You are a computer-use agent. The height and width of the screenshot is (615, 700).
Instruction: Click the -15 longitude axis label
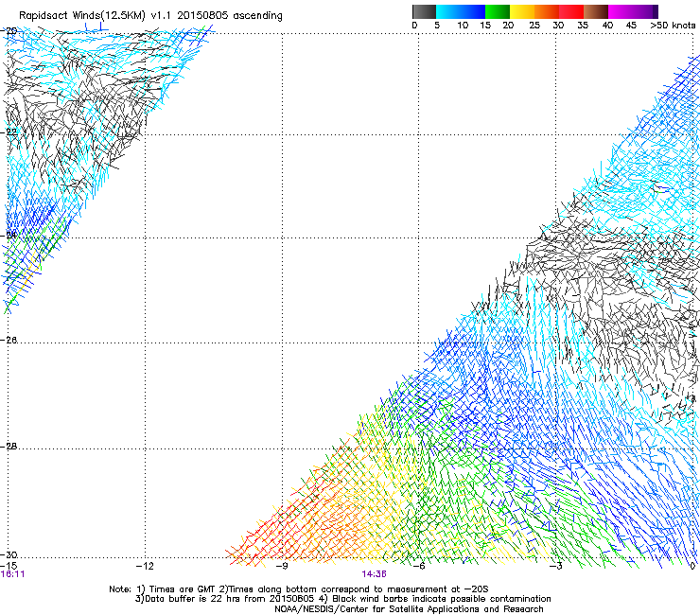point(9,566)
